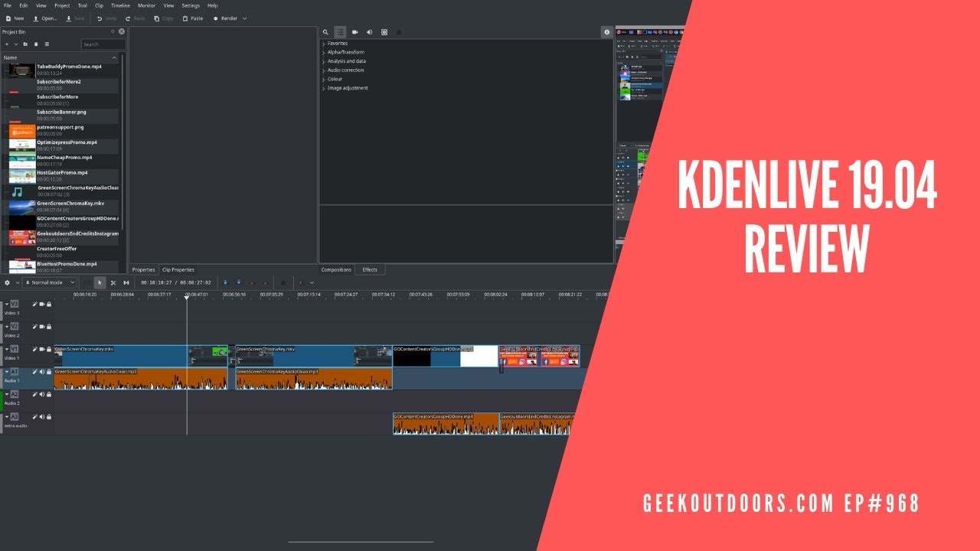980x551 pixels.
Task: Toggle effects wand on Audio 1 track
Action: 34,371
